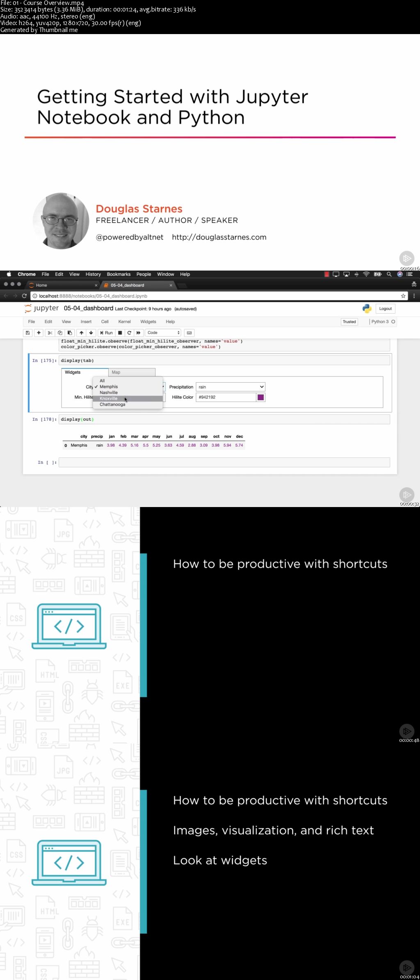
Task: Copy selected cells using the toolbar icon
Action: 60,333
